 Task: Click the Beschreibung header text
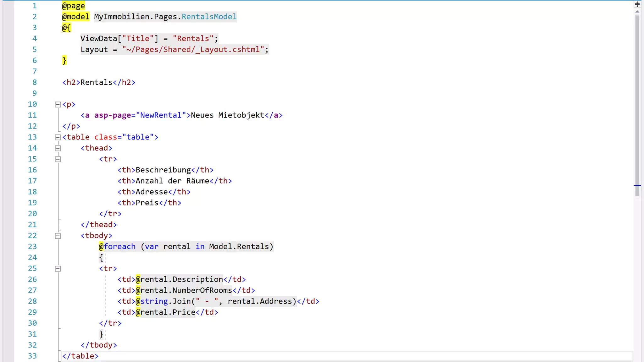point(163,170)
